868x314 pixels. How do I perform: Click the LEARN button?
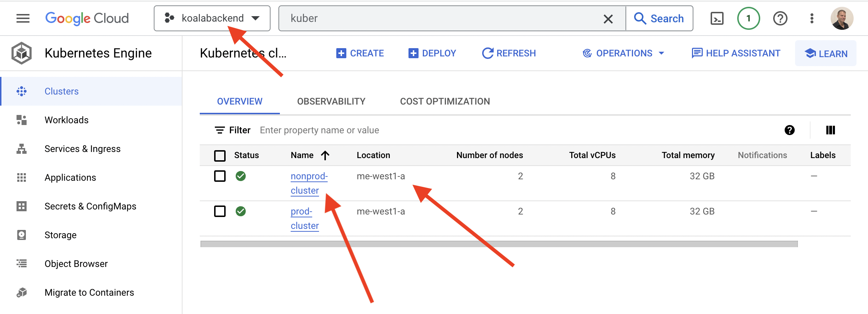[826, 54]
